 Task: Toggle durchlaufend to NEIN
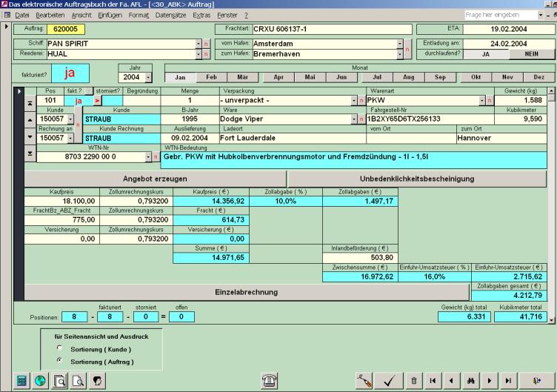click(x=527, y=55)
